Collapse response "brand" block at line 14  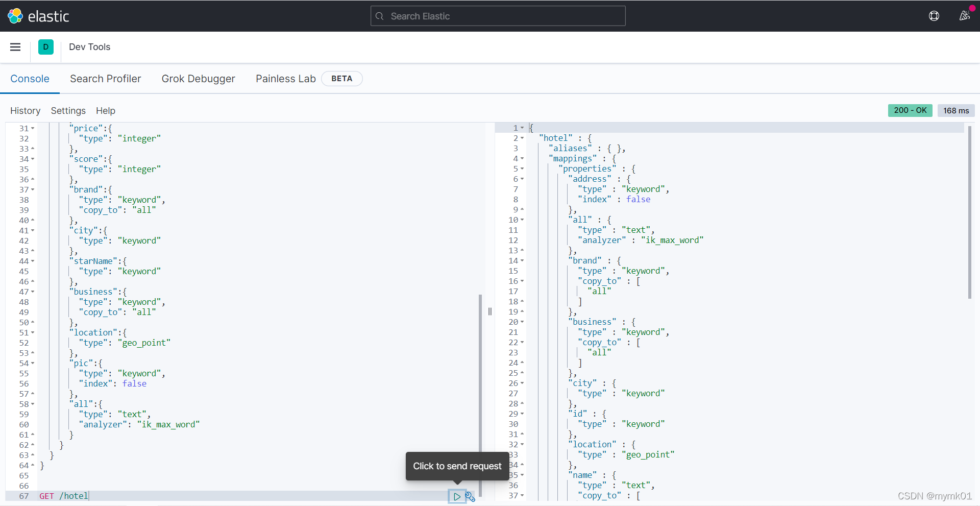522,261
